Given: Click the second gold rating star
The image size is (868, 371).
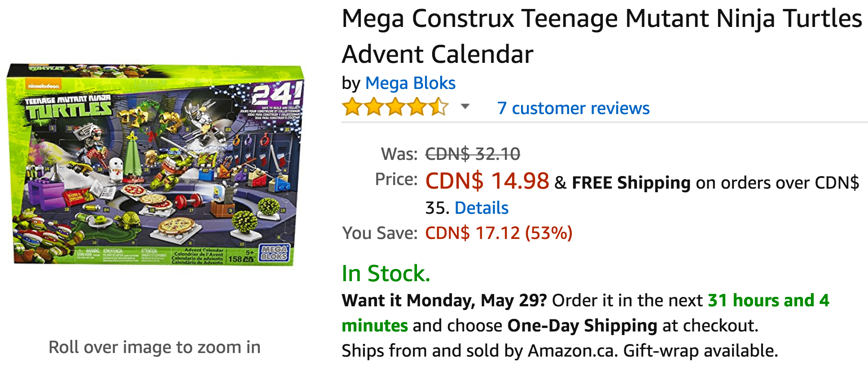Looking at the screenshot, I should 374,107.
